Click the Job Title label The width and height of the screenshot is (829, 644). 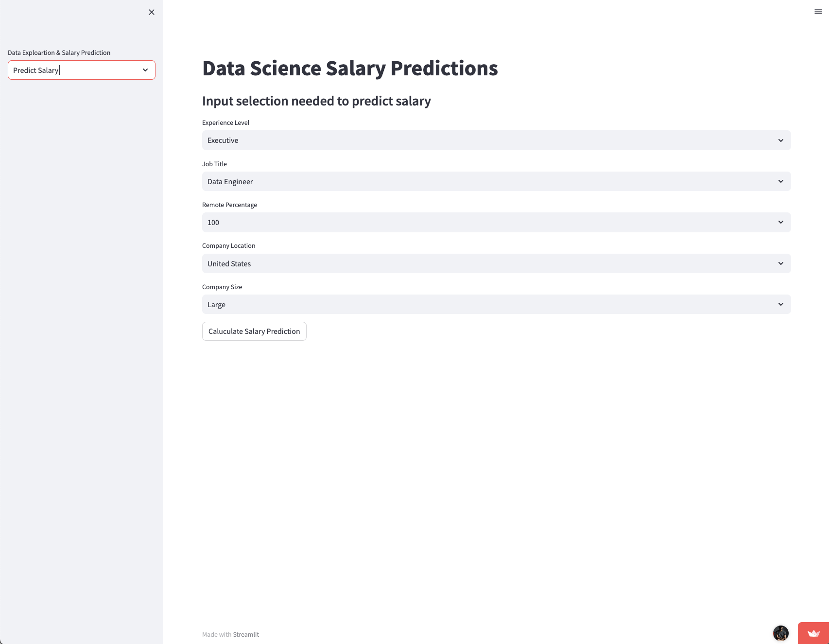[x=214, y=164]
